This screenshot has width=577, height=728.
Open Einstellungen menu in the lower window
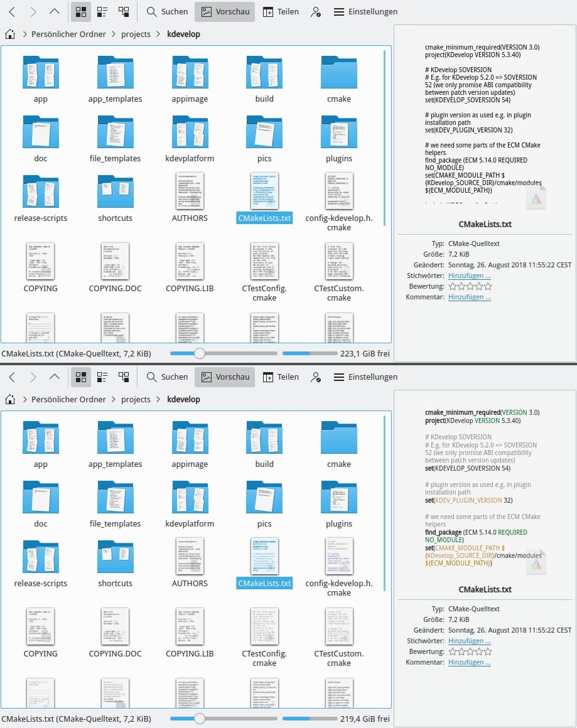click(365, 377)
